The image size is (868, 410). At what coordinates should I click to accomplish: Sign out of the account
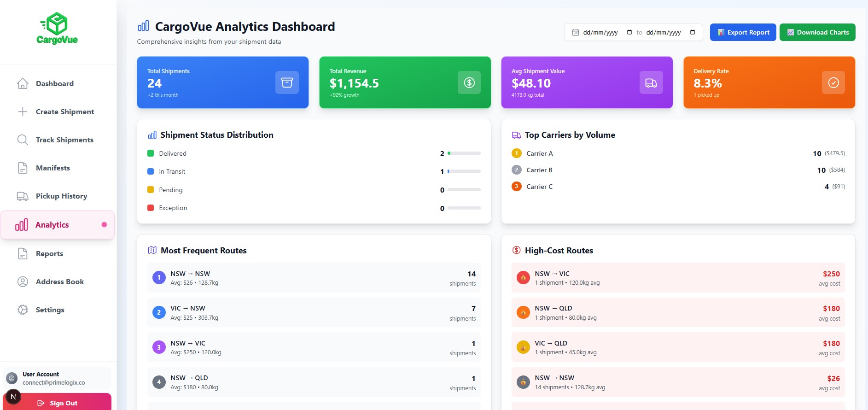pos(58,402)
